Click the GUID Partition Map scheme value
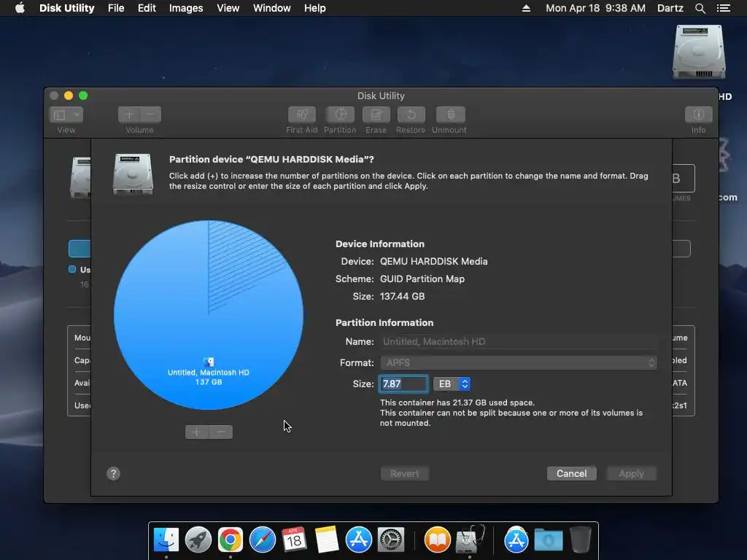 tap(422, 279)
